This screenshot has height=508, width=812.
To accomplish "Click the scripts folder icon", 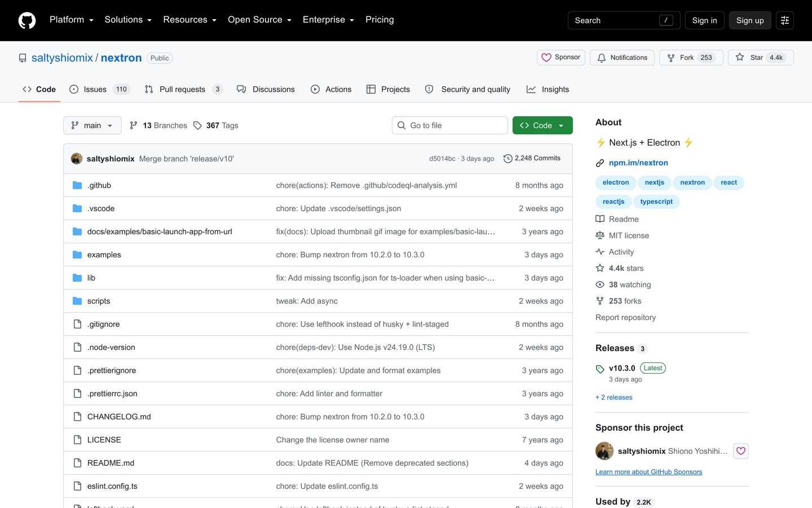I will click(x=77, y=301).
